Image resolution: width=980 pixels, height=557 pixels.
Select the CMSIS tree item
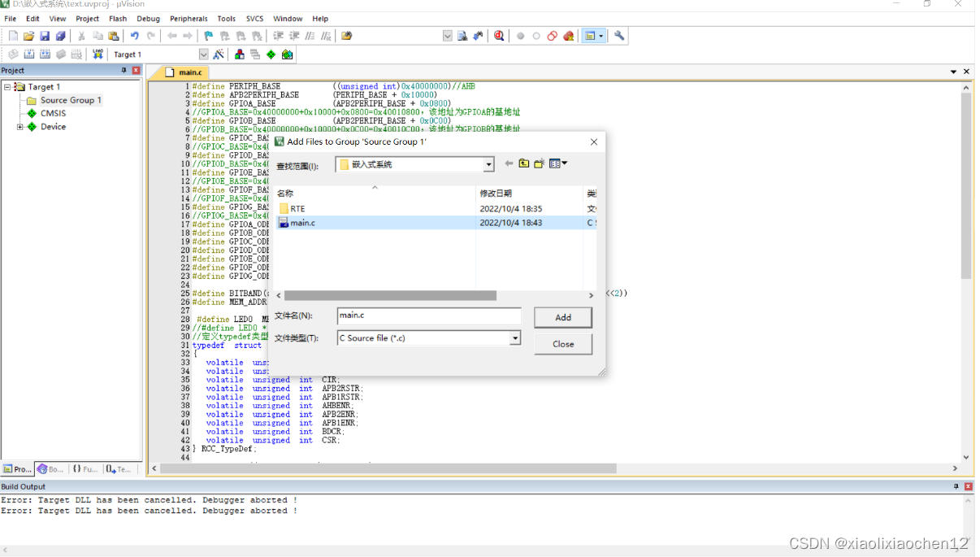pyautogui.click(x=53, y=113)
